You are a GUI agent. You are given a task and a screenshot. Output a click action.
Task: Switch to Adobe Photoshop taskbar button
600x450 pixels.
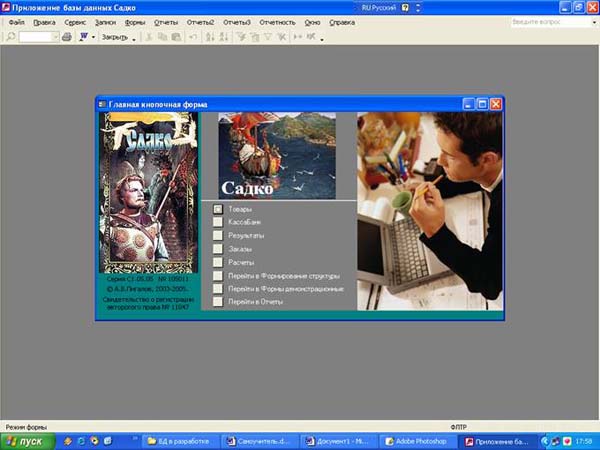coord(418,441)
